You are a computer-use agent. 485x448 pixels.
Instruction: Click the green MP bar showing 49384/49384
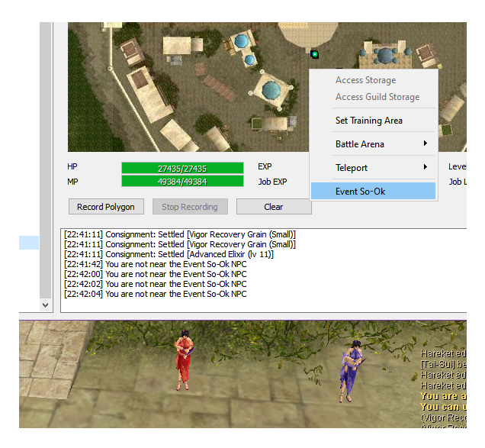[182, 182]
